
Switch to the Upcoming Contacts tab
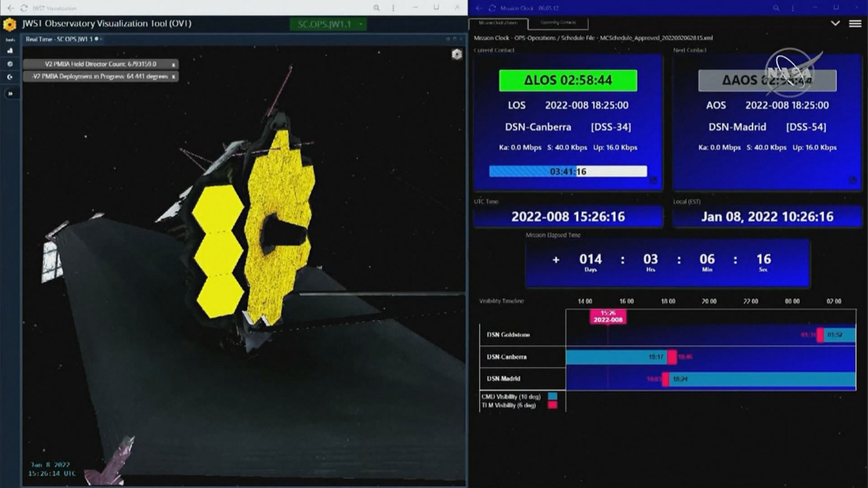tap(558, 23)
